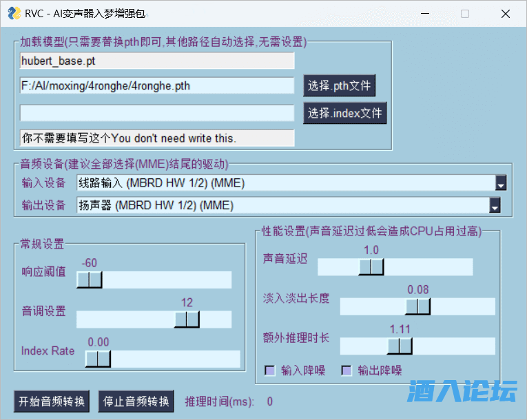Click the 响应阈值 label

pyautogui.click(x=43, y=271)
